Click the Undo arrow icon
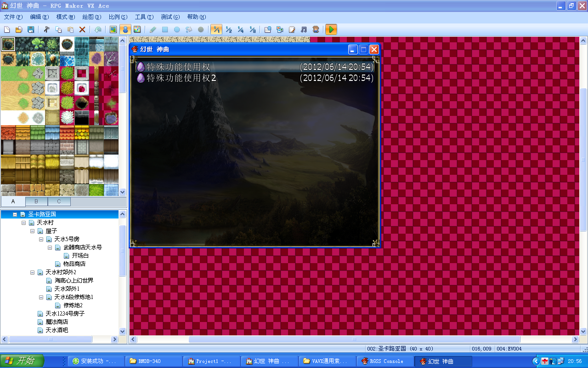The height and width of the screenshot is (368, 588). pyautogui.click(x=98, y=29)
